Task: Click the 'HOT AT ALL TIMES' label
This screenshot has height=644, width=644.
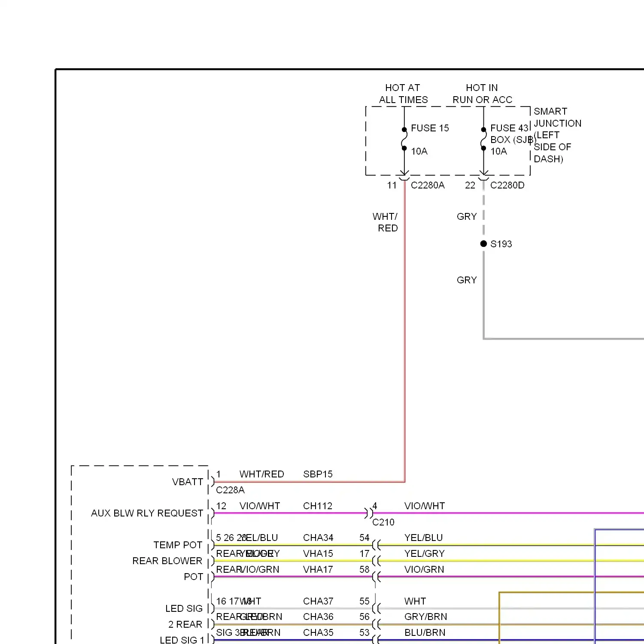Action: pos(403,94)
